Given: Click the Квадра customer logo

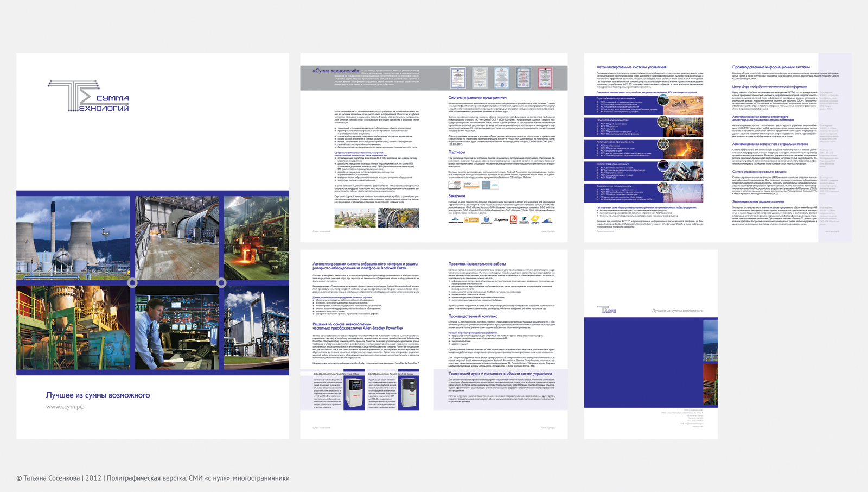Looking at the screenshot, I should tap(535, 219).
